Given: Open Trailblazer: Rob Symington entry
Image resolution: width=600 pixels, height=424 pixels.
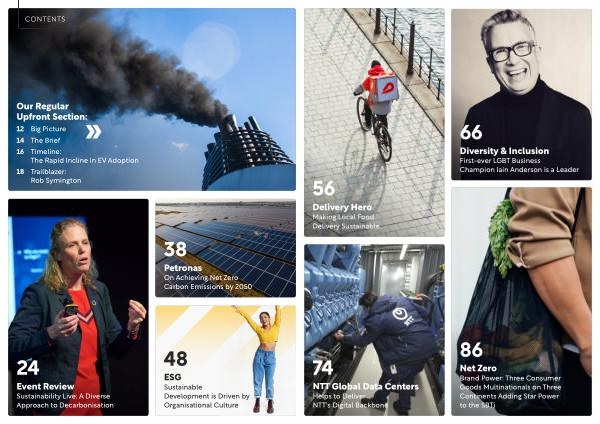Looking at the screenshot, I should 49,176.
